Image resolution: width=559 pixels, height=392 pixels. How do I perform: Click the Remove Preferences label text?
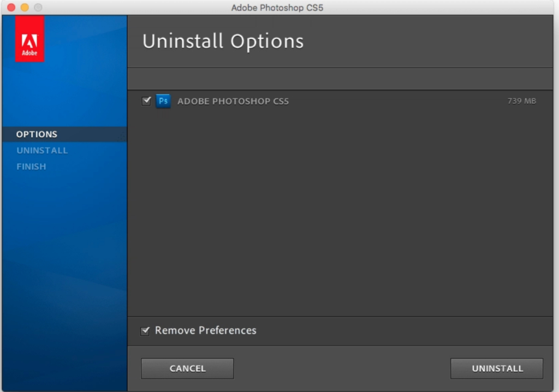point(206,330)
